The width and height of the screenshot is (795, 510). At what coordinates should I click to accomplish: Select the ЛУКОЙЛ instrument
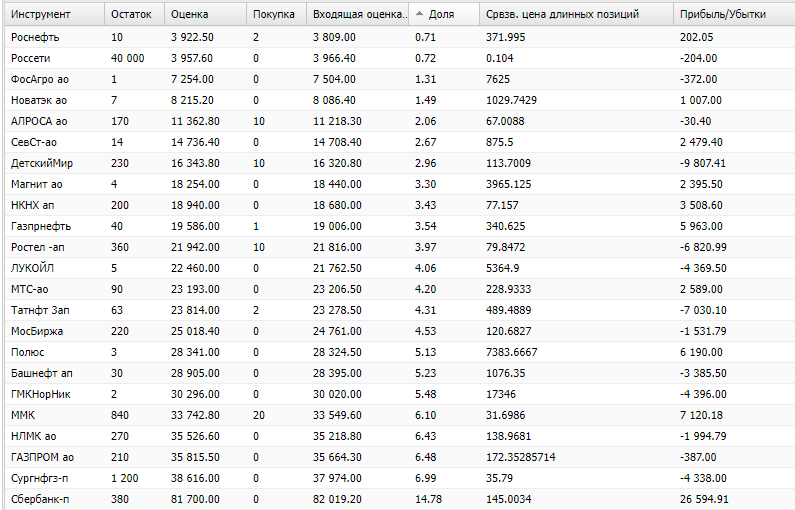[x=32, y=268]
